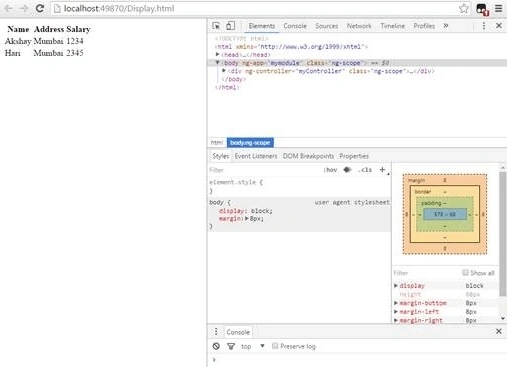The height and width of the screenshot is (367, 507).
Task: Click the display: block declaration
Action: (246, 211)
